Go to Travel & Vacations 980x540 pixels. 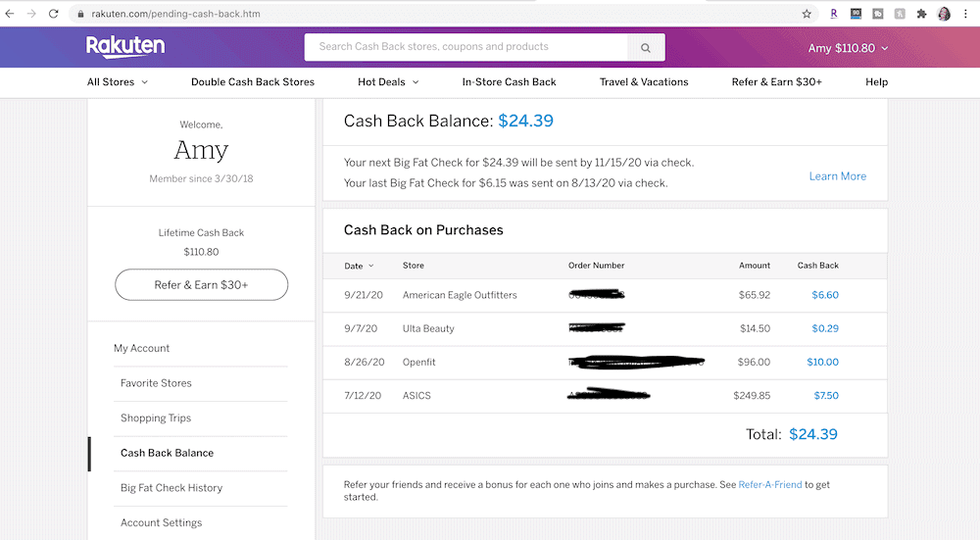[x=644, y=82]
